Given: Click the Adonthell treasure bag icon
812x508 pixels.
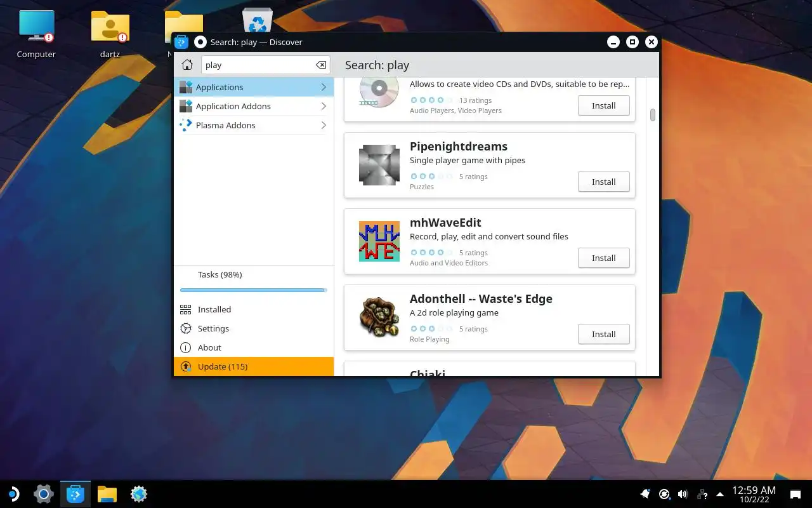Looking at the screenshot, I should point(379,317).
